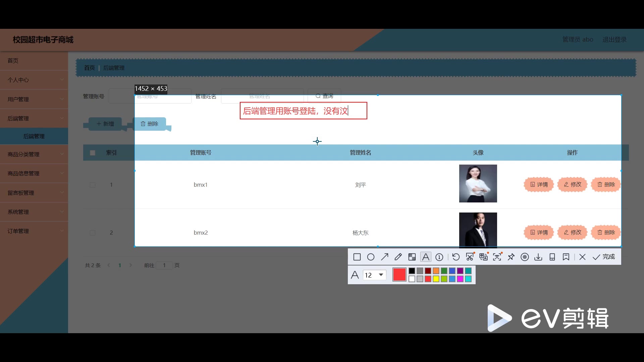Image resolution: width=644 pixels, height=362 pixels.
Task: Select the 后端管理 submenu item
Action: [34, 136]
